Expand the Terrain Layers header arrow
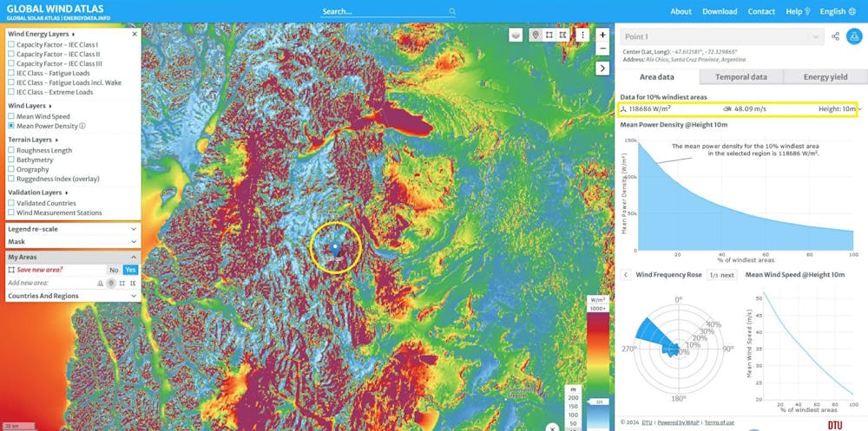 tap(56, 140)
